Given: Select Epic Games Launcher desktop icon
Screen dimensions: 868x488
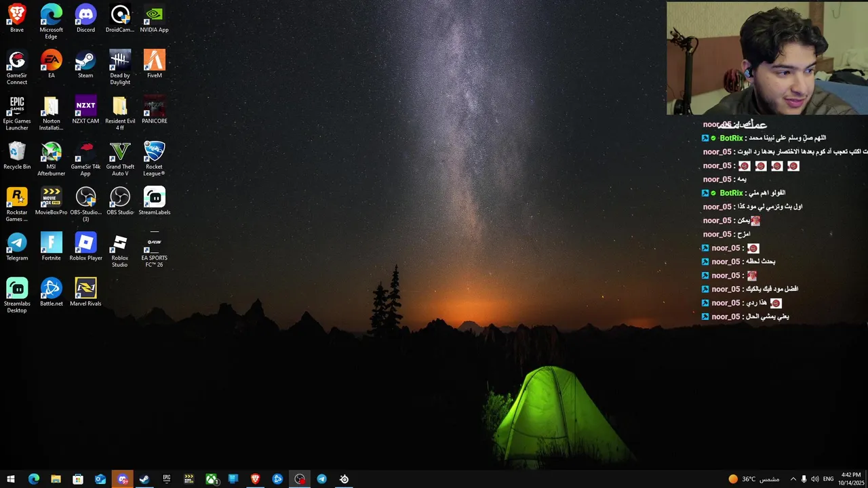Looking at the screenshot, I should tap(17, 113).
